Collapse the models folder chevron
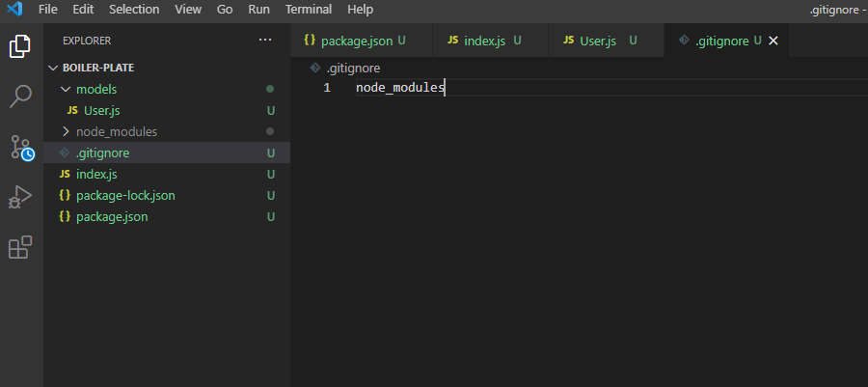Image resolution: width=868 pixels, height=387 pixels. (66, 89)
